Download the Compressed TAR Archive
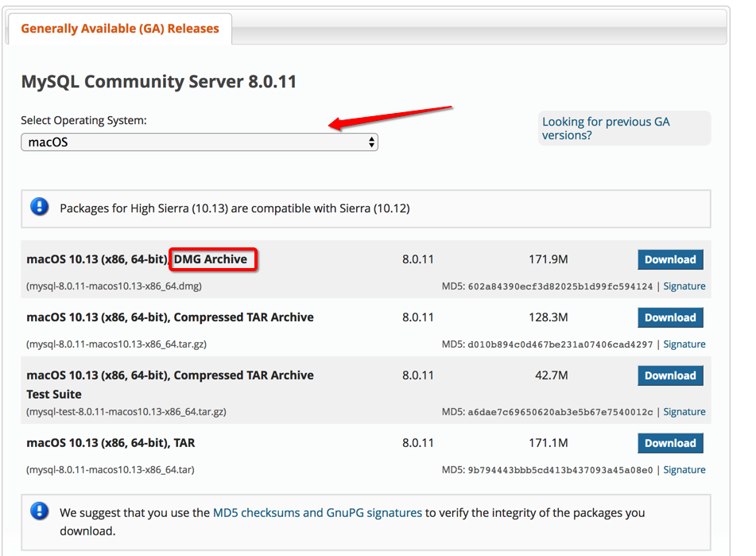756x556 pixels. pos(670,317)
